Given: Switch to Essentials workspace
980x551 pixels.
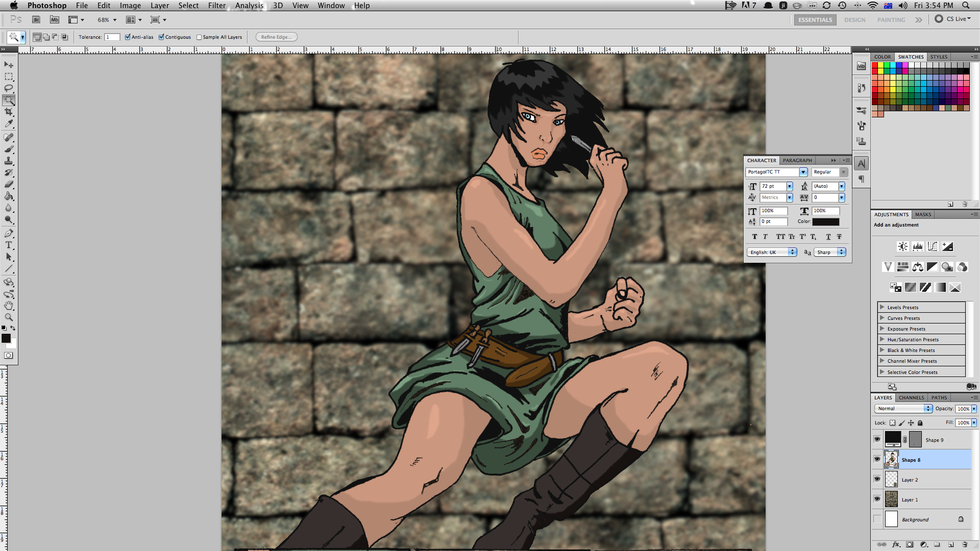Looking at the screenshot, I should point(815,20).
